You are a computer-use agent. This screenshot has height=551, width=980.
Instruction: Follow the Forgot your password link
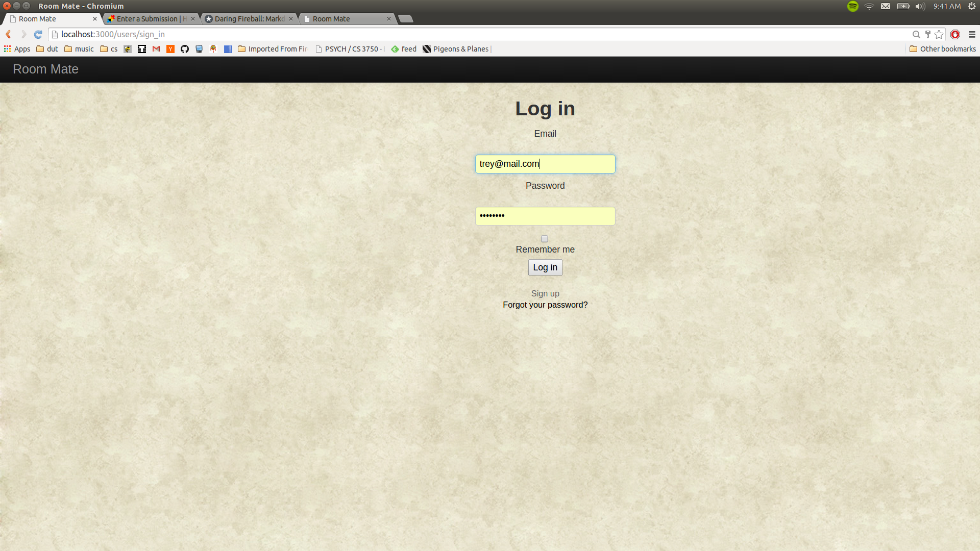tap(545, 305)
